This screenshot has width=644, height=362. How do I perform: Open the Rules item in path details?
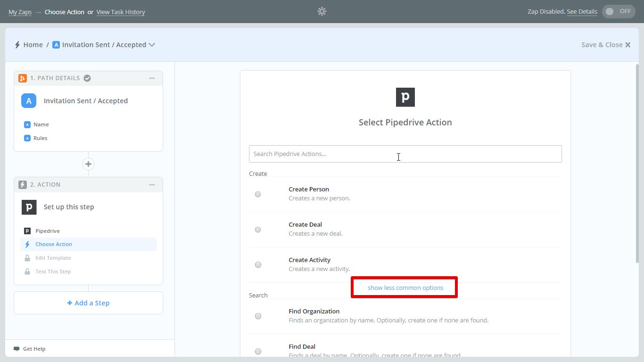coord(40,138)
